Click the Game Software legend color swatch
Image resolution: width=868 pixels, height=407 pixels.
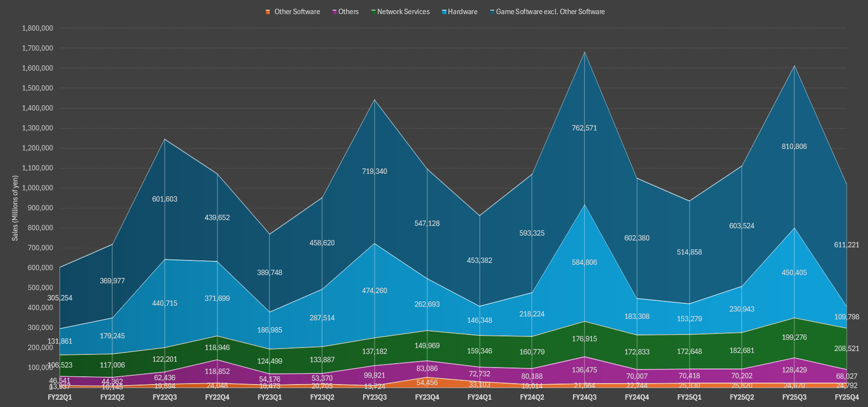492,12
